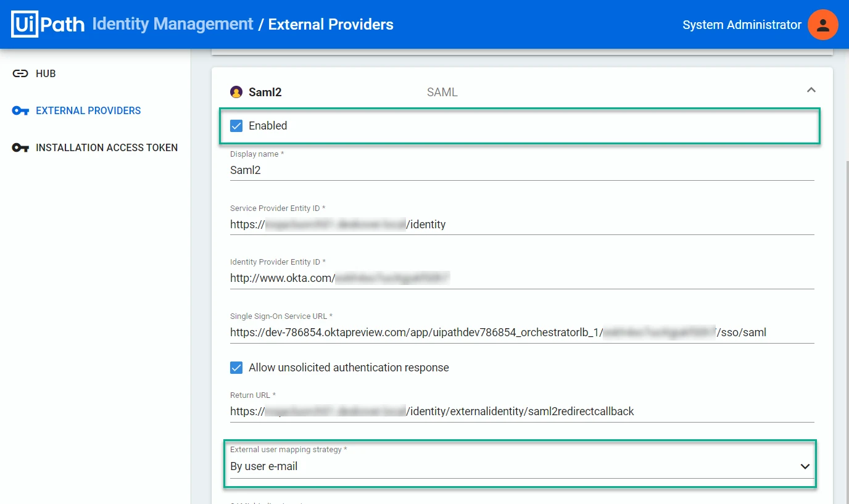Collapse the Saml2 provider panel
Image resolution: width=849 pixels, height=504 pixels.
tap(811, 90)
